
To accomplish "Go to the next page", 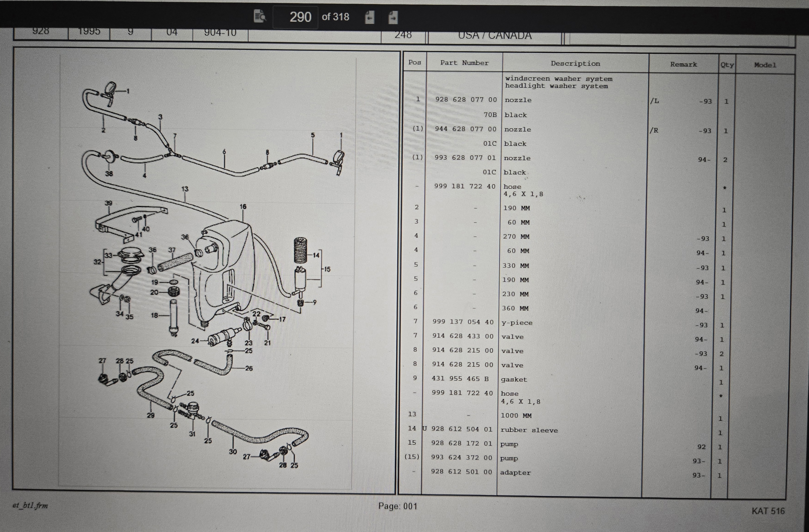I will point(393,17).
